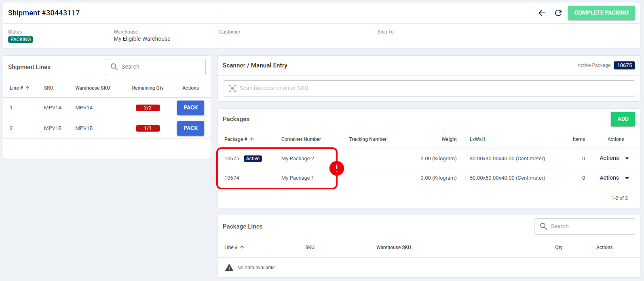
Task: Click the barcode scanner icon
Action: [x=232, y=88]
